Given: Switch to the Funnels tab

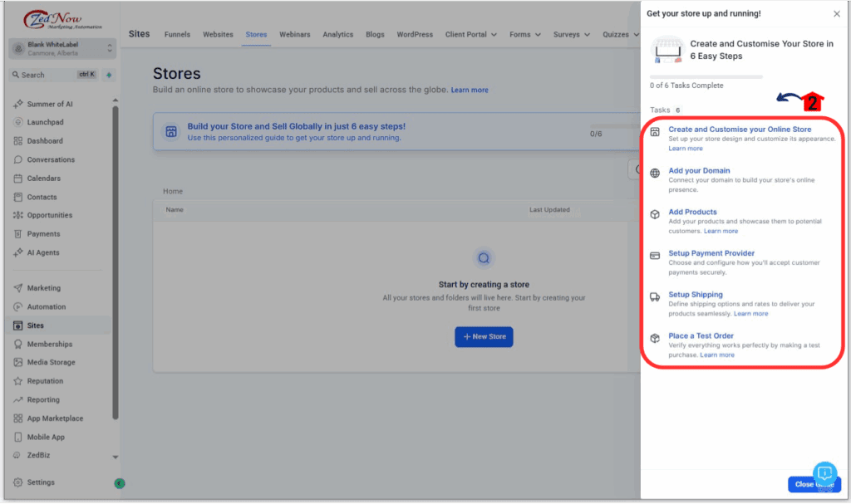Looking at the screenshot, I should click(177, 35).
